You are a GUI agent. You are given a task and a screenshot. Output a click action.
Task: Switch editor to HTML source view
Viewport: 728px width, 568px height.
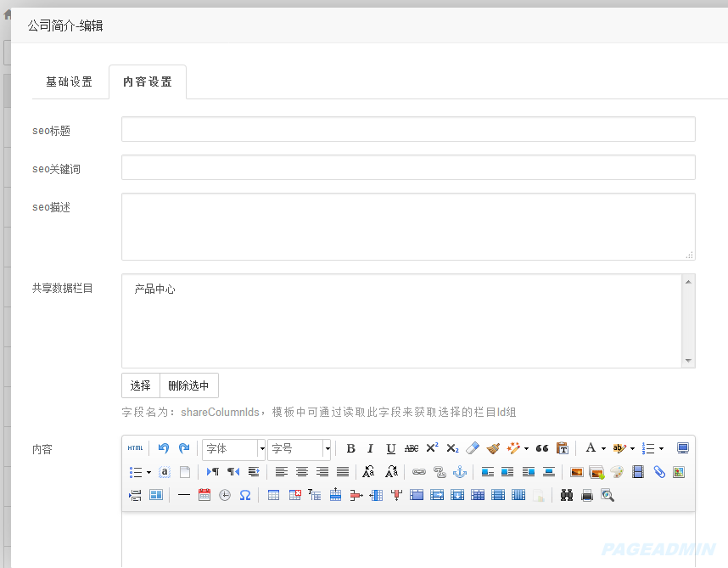click(135, 448)
